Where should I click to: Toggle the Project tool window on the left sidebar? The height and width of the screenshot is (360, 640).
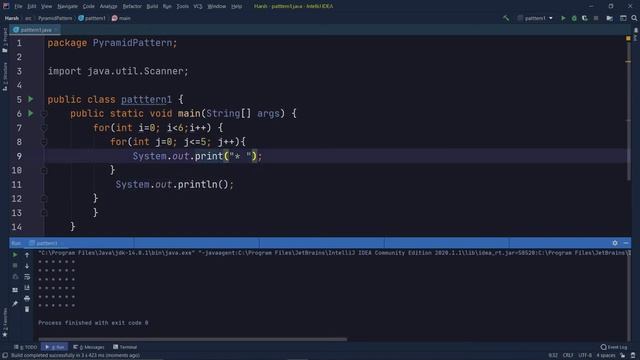[5, 40]
